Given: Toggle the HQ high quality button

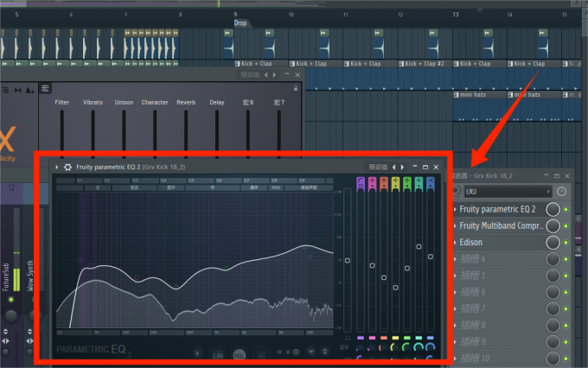Looking at the screenshot, I should [239, 354].
